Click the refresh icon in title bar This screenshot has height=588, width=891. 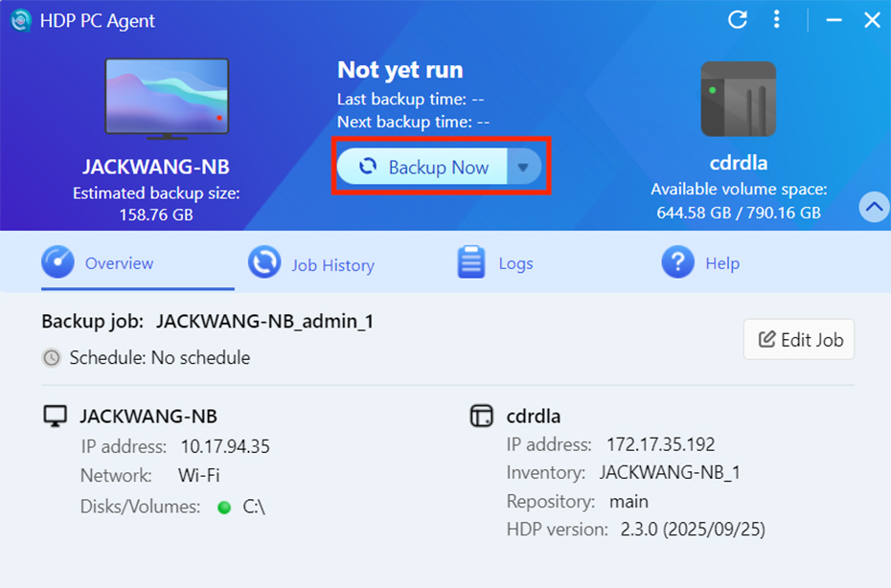737,19
